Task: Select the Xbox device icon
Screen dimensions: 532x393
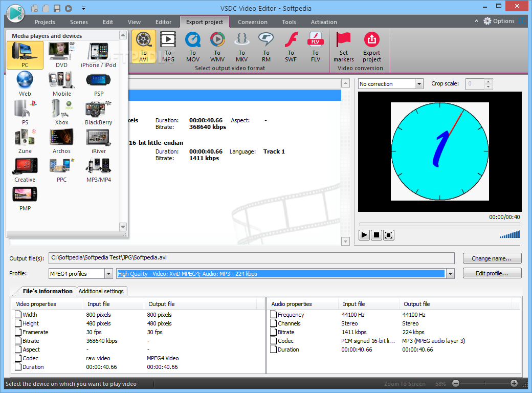Action: [x=61, y=113]
